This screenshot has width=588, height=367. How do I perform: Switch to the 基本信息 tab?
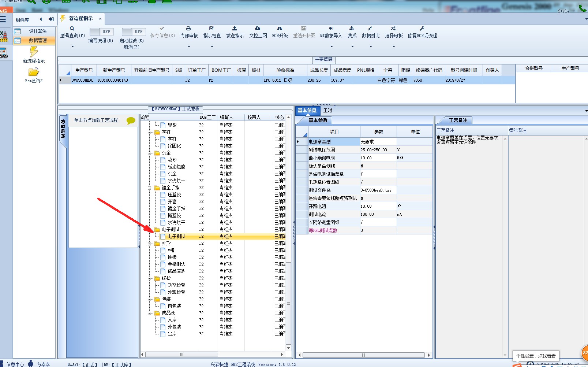point(307,111)
